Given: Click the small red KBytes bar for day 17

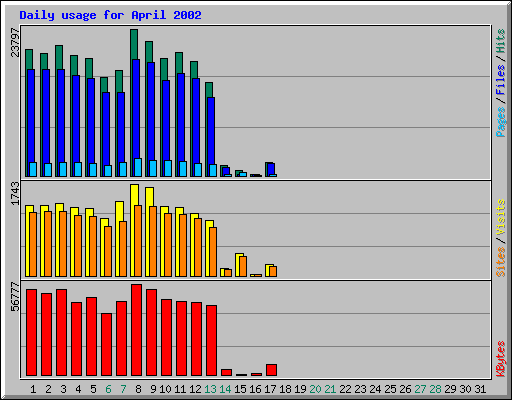Looking at the screenshot, I should click(271, 370).
